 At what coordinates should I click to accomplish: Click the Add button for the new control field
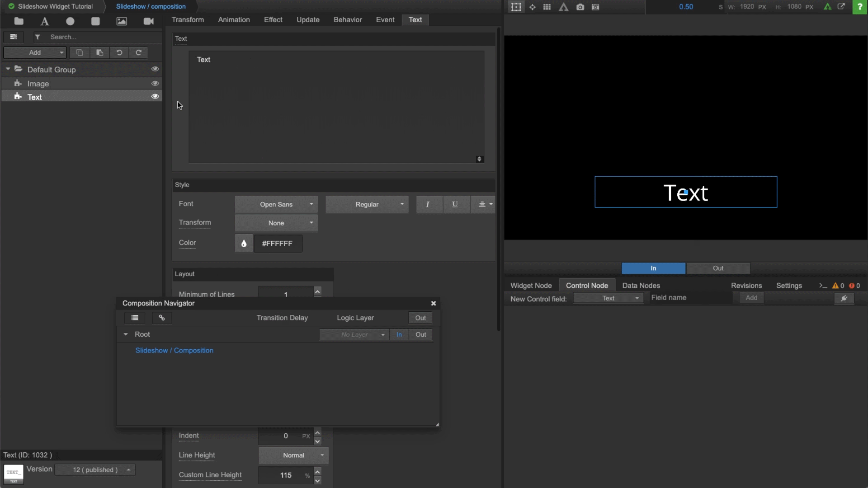click(x=751, y=298)
